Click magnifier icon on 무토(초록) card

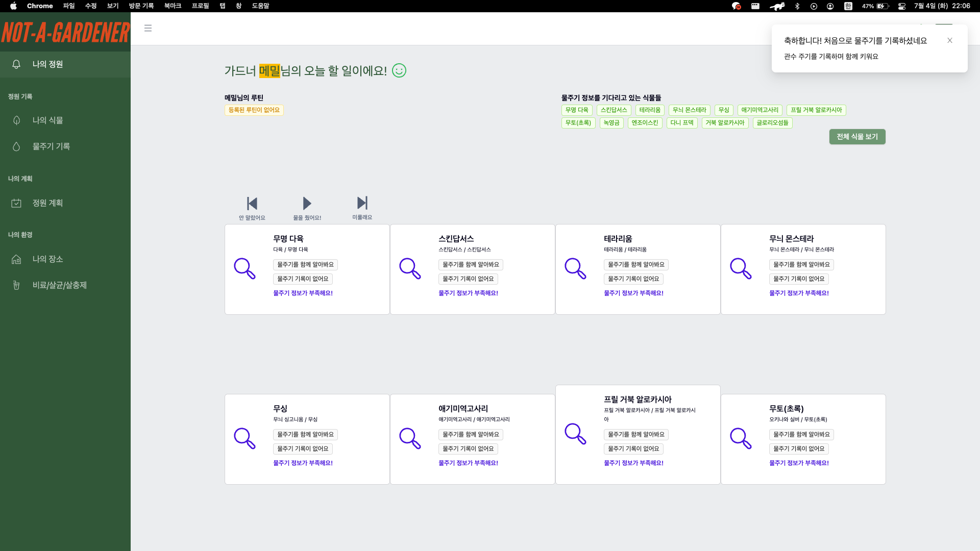(741, 438)
